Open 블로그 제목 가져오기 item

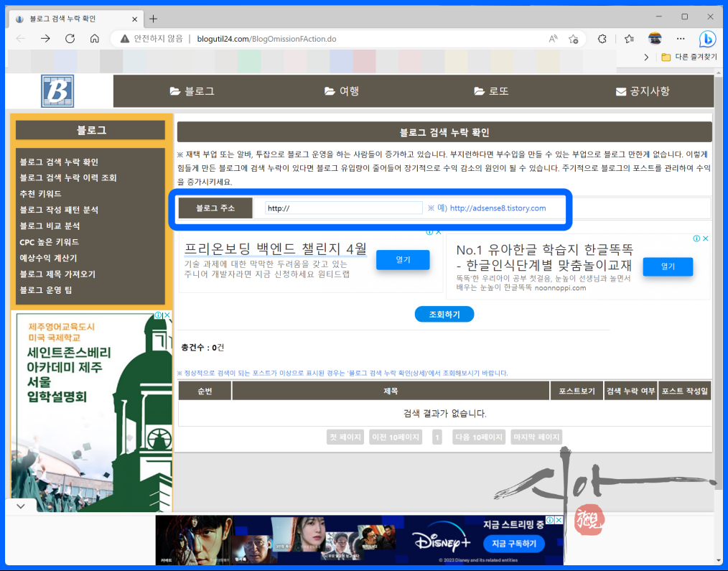57,274
